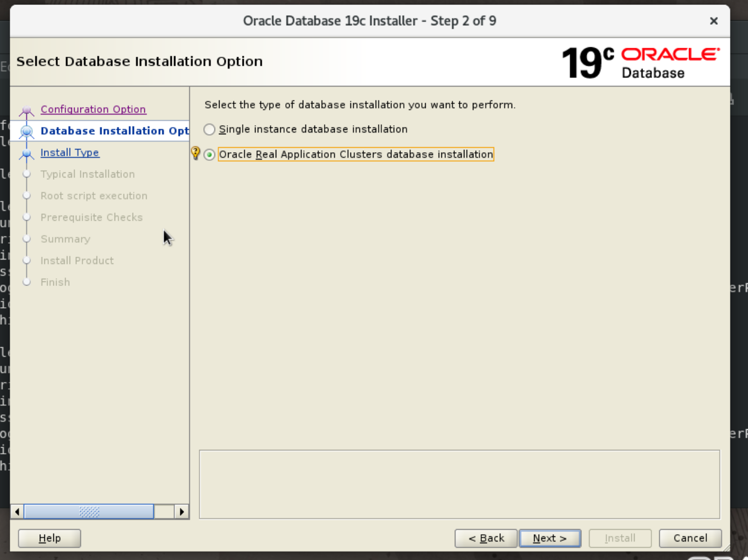This screenshot has height=560, width=748.
Task: Click the installation type instruction text
Action: click(x=360, y=105)
